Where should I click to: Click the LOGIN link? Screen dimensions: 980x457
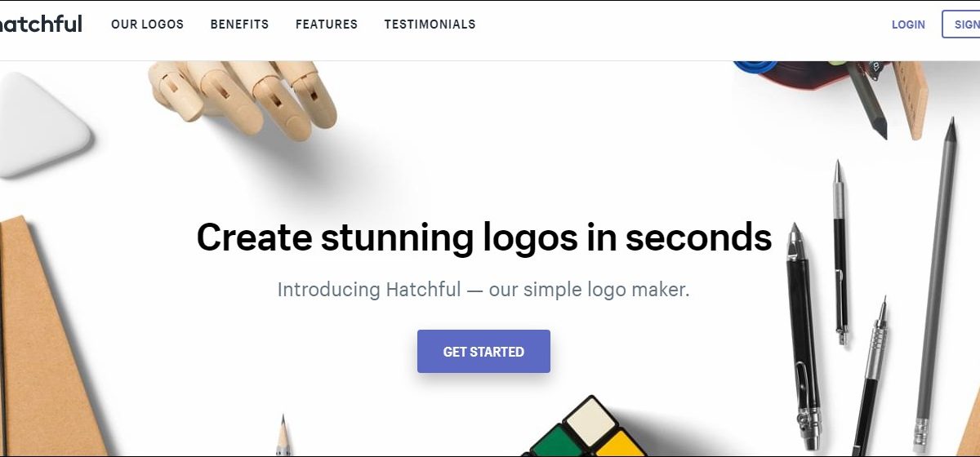tap(908, 24)
